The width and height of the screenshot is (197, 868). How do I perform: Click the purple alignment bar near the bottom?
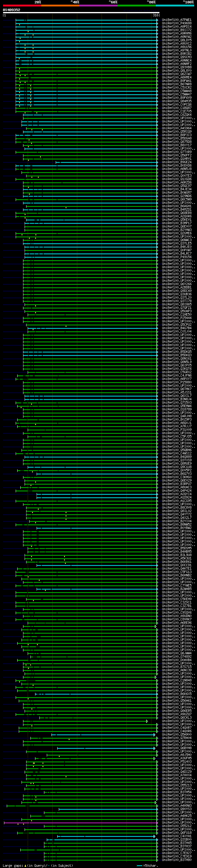tap(81, 823)
